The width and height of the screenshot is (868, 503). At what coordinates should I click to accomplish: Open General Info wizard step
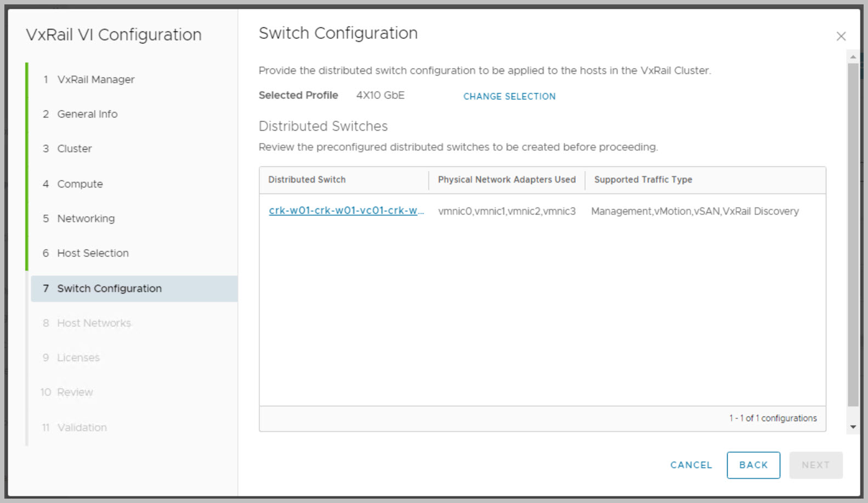[87, 114]
